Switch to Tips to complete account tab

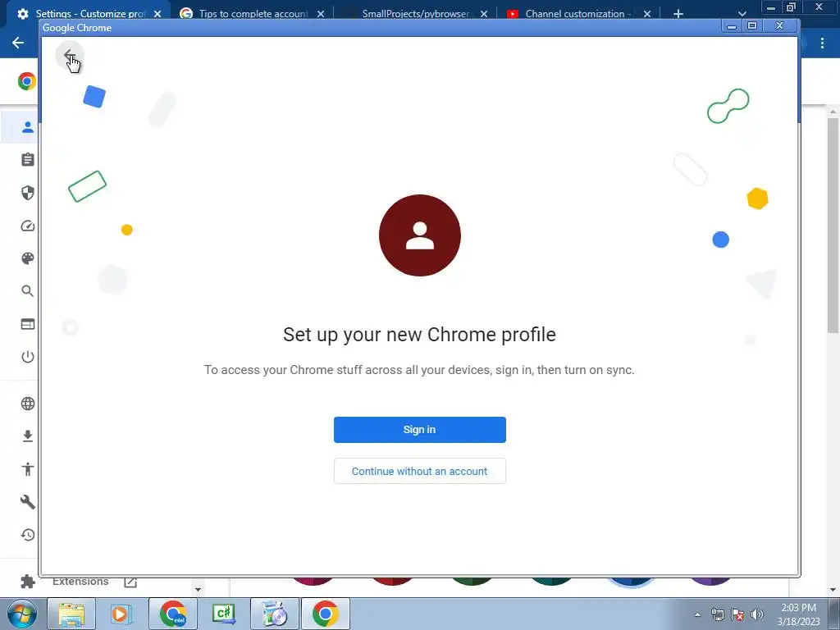[x=253, y=13]
